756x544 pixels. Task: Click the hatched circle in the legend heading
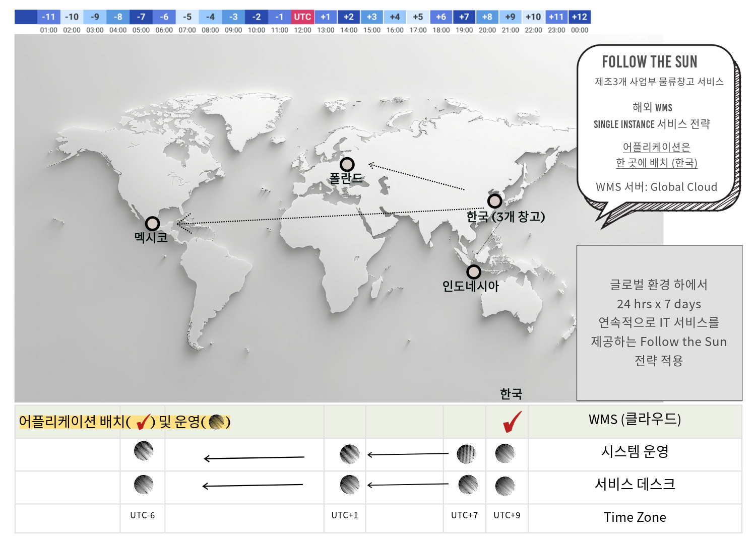(216, 422)
